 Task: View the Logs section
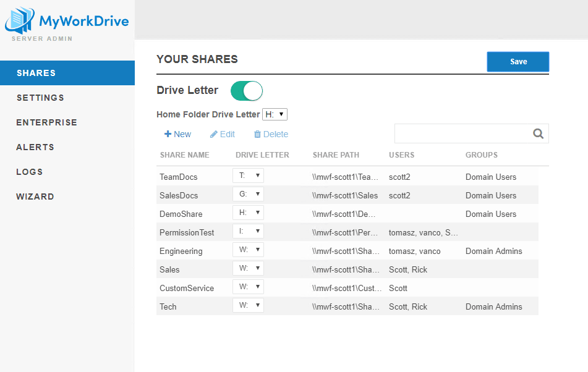point(30,172)
